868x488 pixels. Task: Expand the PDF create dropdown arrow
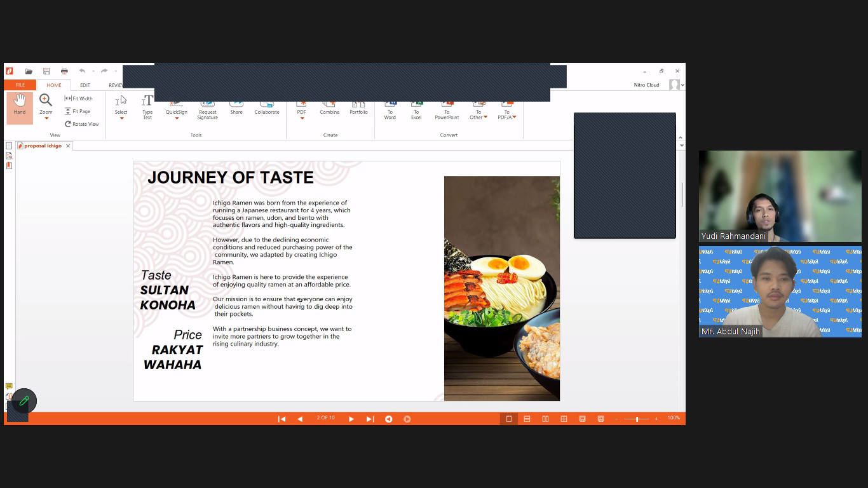(302, 118)
